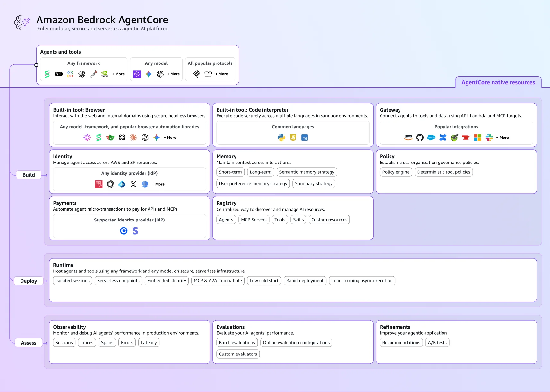This screenshot has height=392, width=550.
Task: Click the Batch evaluations chip
Action: 237,343
